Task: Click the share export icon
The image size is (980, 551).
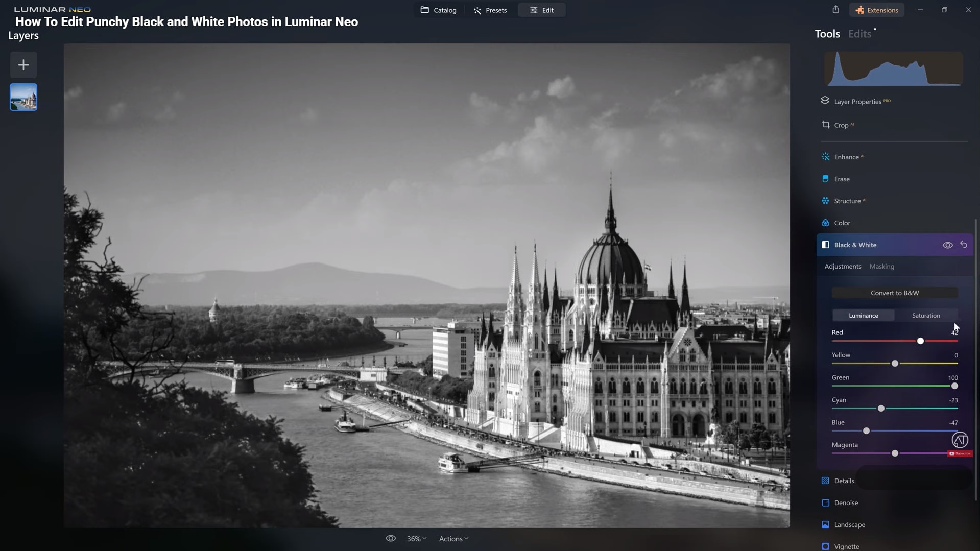Action: pos(835,10)
